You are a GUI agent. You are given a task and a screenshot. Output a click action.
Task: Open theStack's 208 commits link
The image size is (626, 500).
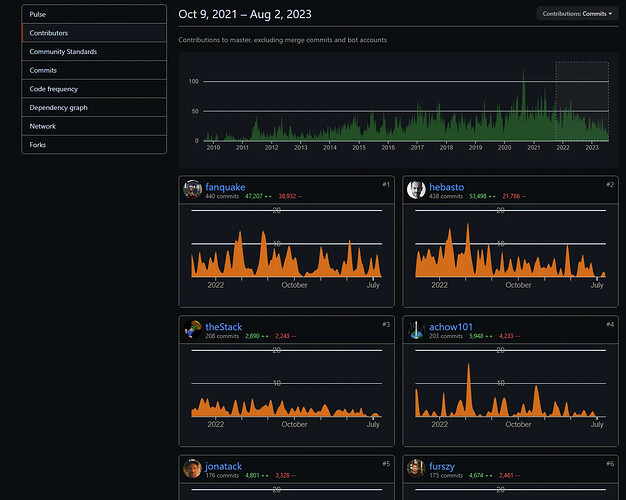click(x=222, y=336)
